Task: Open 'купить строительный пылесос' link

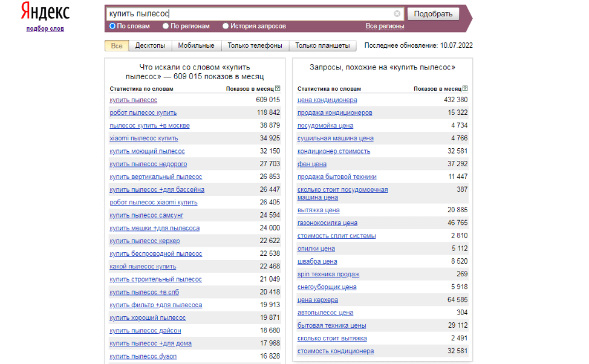Action: [155, 279]
